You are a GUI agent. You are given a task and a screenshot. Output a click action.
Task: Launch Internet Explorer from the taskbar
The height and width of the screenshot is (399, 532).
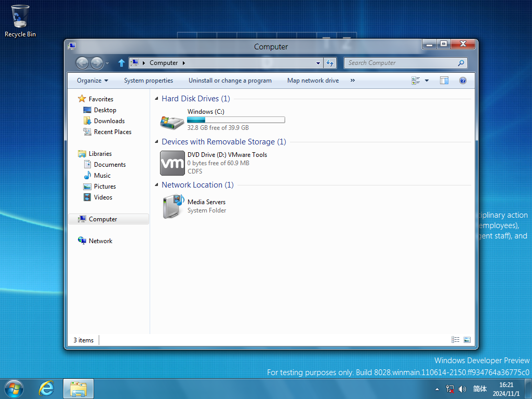[46, 389]
